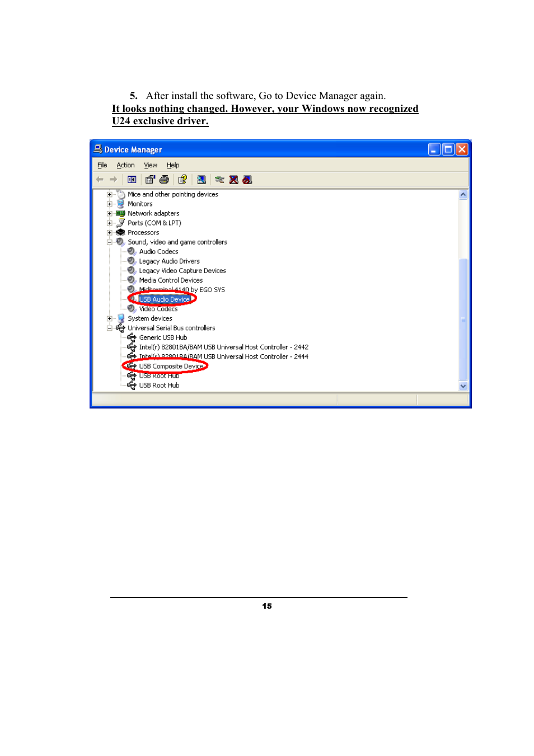This screenshot has height=756, width=534.
Task: Click the Print toolbar icon
Action: coord(164,180)
